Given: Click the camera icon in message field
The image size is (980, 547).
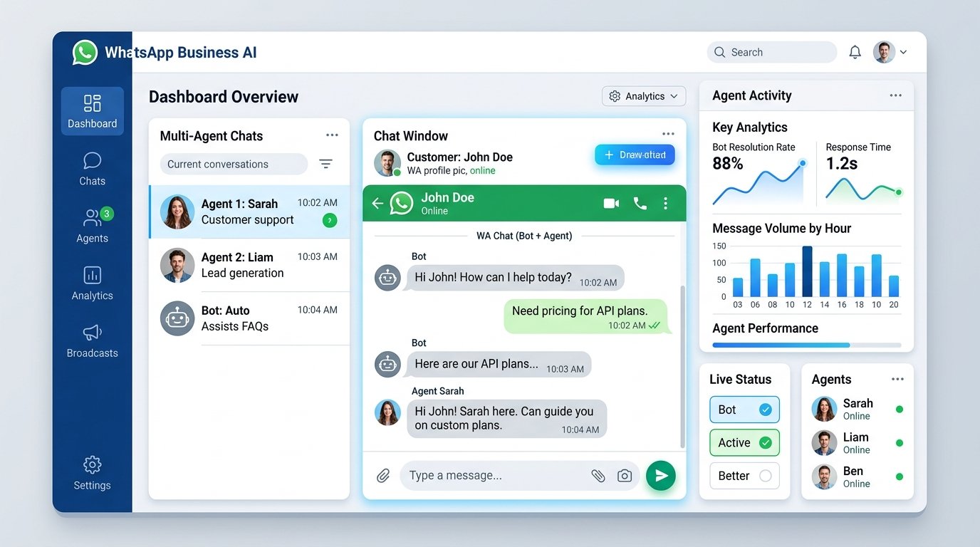Looking at the screenshot, I should [x=625, y=476].
